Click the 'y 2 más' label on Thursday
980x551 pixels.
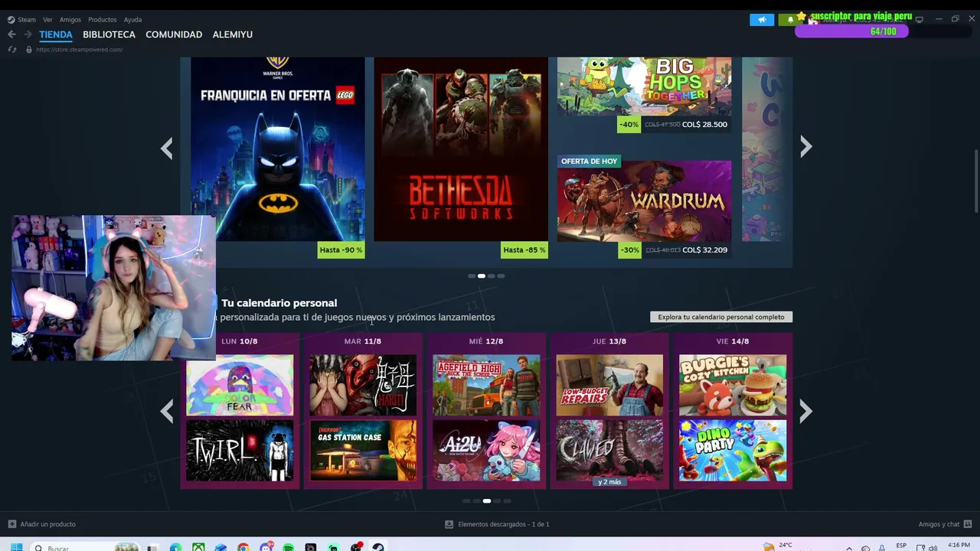[609, 482]
